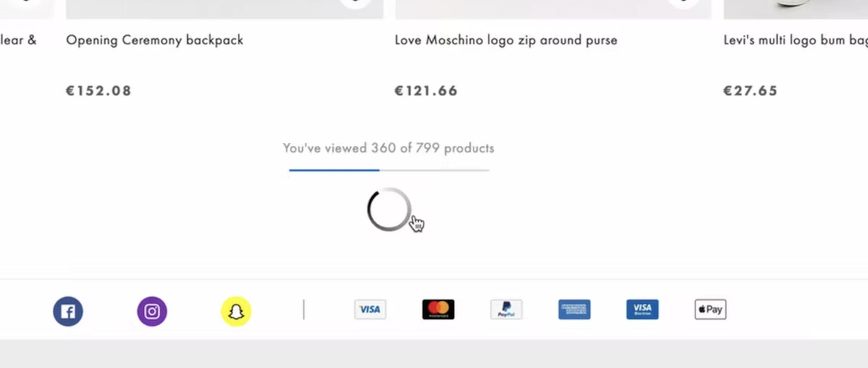
Task: Click the white Visa payment icon
Action: (x=370, y=309)
